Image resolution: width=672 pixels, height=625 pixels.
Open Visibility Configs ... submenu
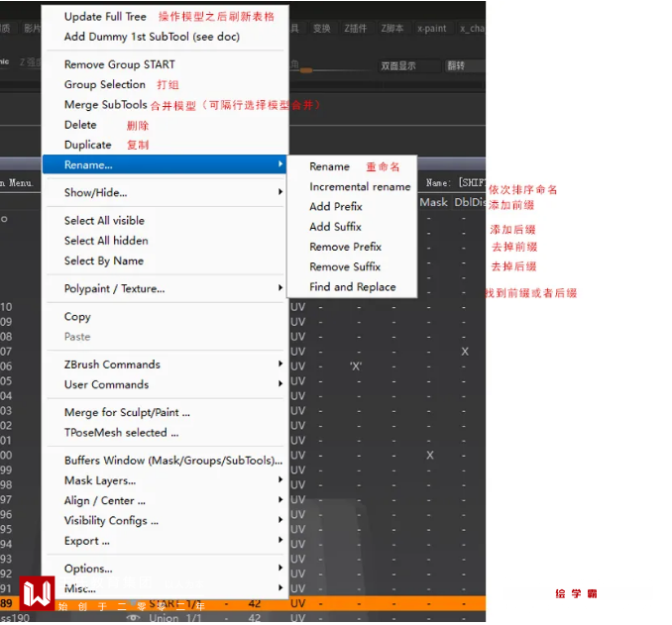tap(165, 521)
